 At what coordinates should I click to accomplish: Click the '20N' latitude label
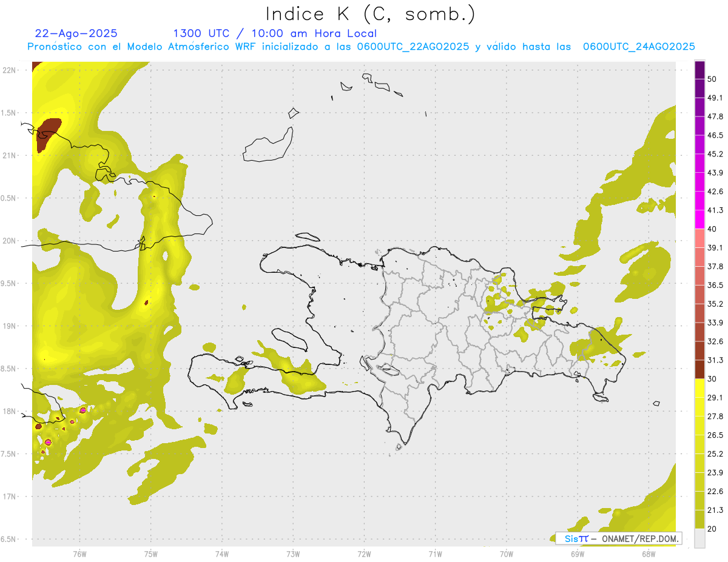(x=9, y=241)
